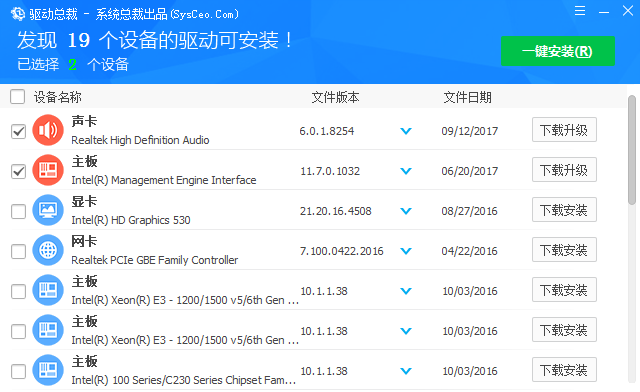
Task: Click the red motherboard icon for Management Engine
Action: [x=48, y=170]
